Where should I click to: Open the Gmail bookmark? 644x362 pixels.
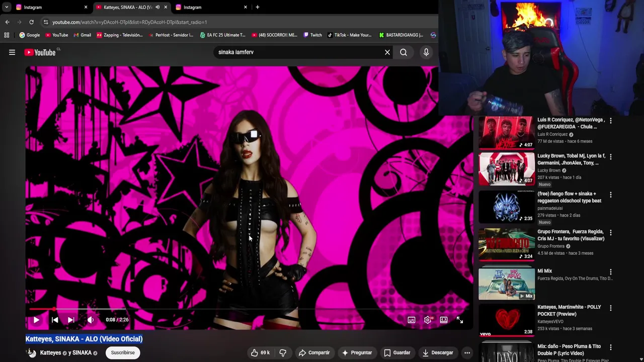click(x=82, y=35)
